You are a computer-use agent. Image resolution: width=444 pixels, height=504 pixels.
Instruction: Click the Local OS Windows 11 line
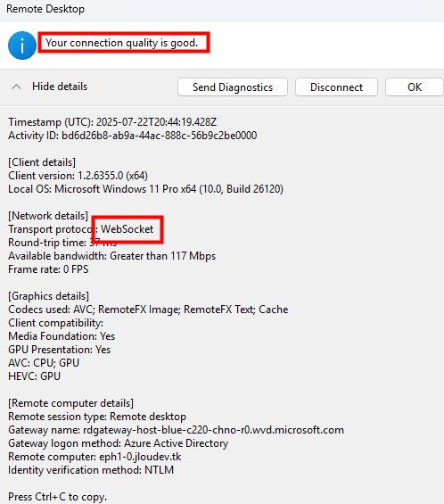coord(145,189)
